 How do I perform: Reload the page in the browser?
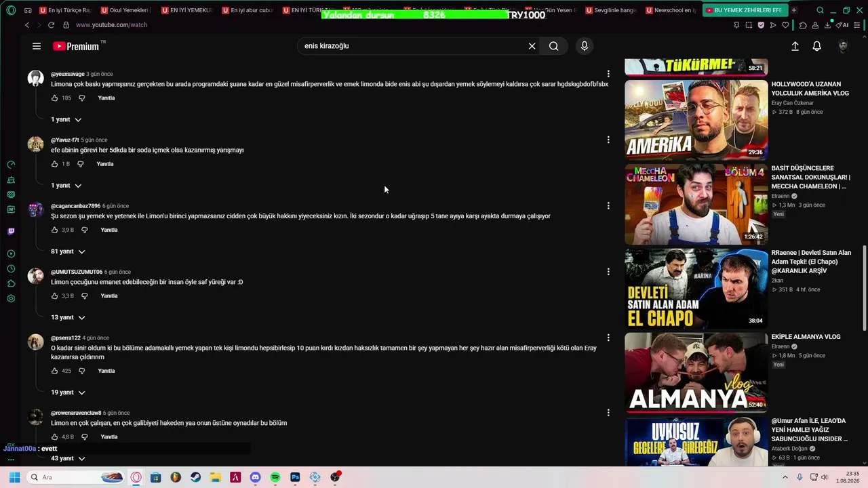pyautogui.click(x=51, y=25)
